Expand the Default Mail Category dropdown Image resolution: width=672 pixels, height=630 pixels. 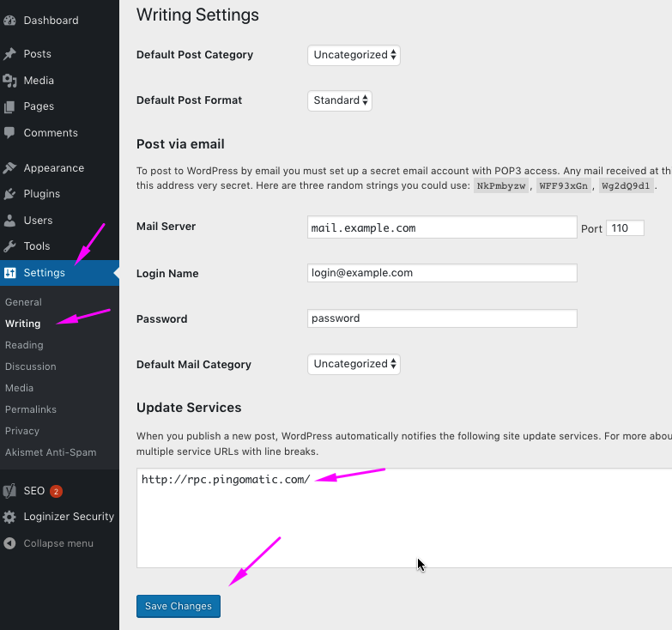(x=354, y=364)
